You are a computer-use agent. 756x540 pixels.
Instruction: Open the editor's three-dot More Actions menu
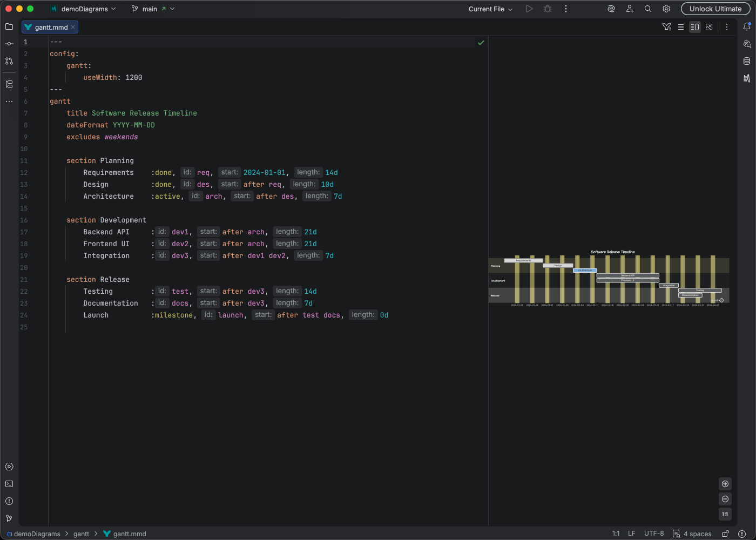point(727,26)
